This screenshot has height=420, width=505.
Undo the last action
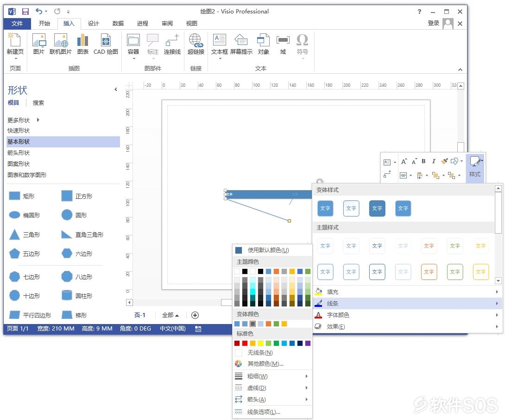pyautogui.click(x=38, y=12)
